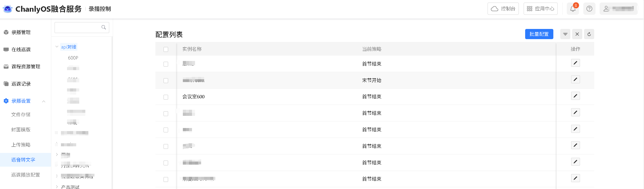Open the 在线巡课 sidebar menu

pos(21,50)
